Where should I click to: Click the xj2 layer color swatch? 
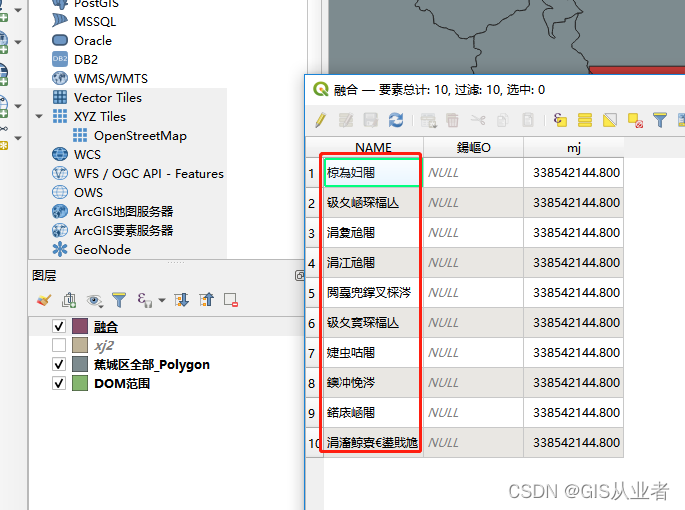(80, 345)
